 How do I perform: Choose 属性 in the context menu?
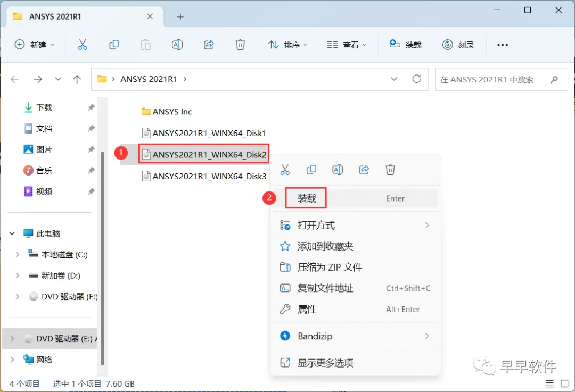355,309
